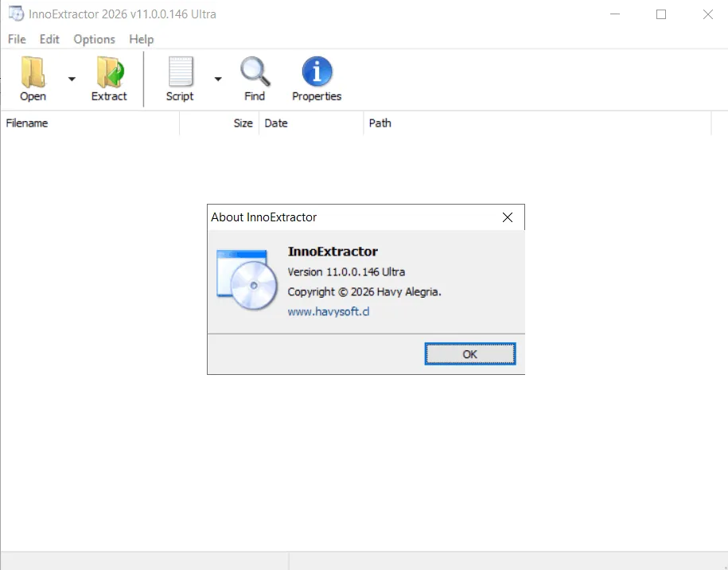
Task: Launch Find with the magnifier icon
Action: tap(255, 72)
